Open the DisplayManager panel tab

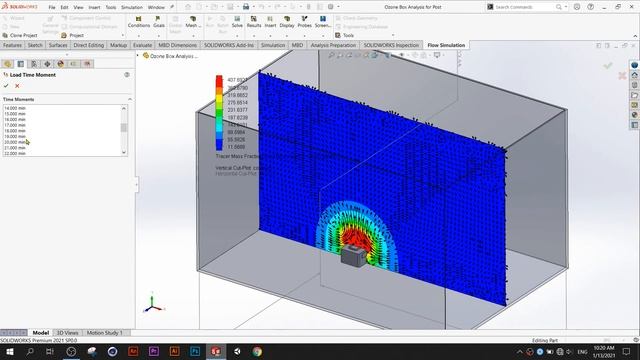(60, 64)
